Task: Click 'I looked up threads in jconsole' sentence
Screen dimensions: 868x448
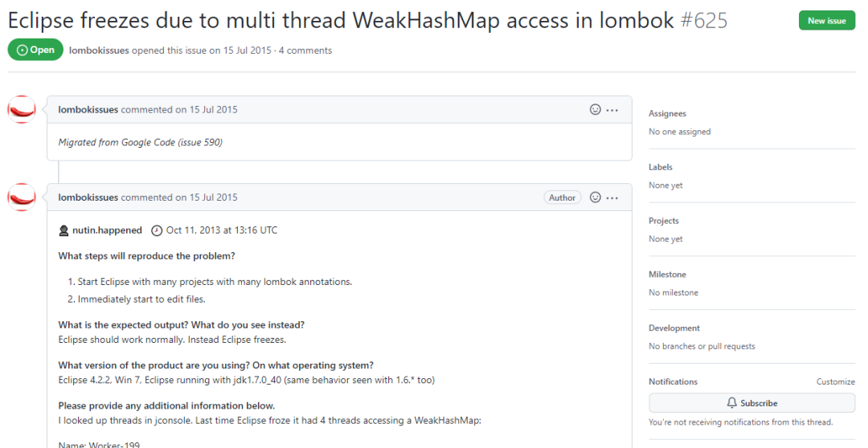Action: pos(269,421)
